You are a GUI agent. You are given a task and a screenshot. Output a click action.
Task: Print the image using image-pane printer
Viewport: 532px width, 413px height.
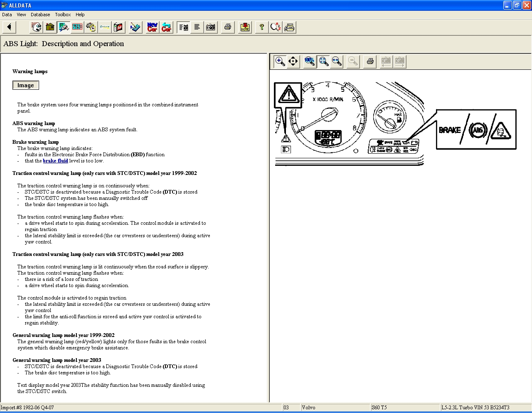point(370,61)
